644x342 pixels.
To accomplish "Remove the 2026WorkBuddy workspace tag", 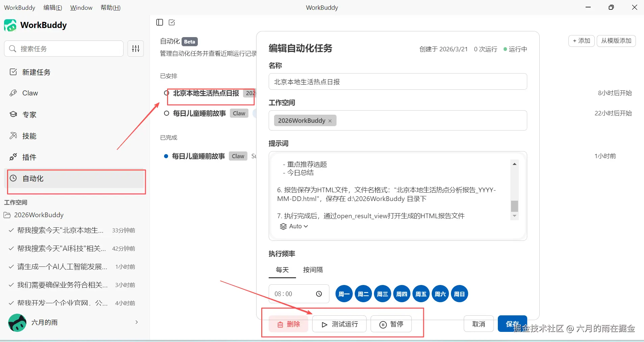I will (x=330, y=121).
